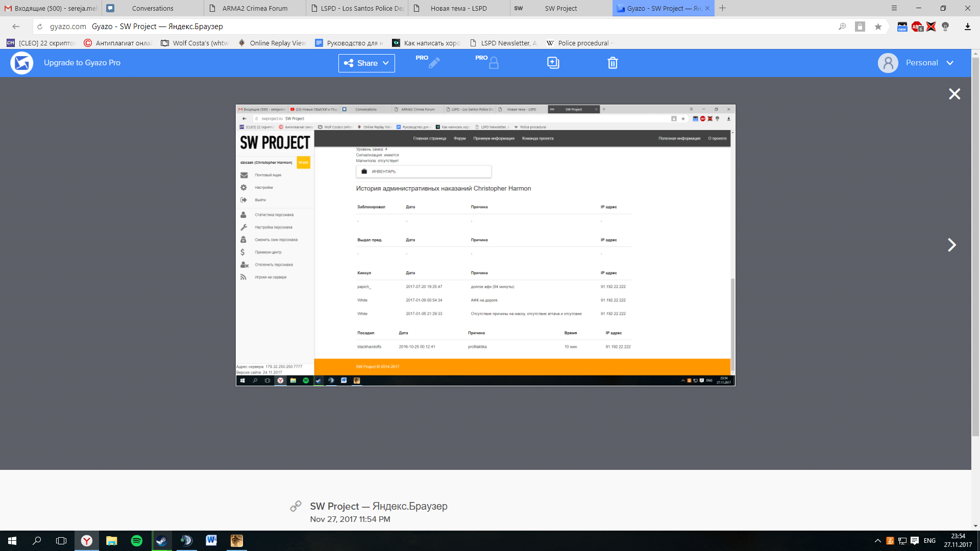
Task: Open the PRO pencil edit tool
Action: point(434,63)
